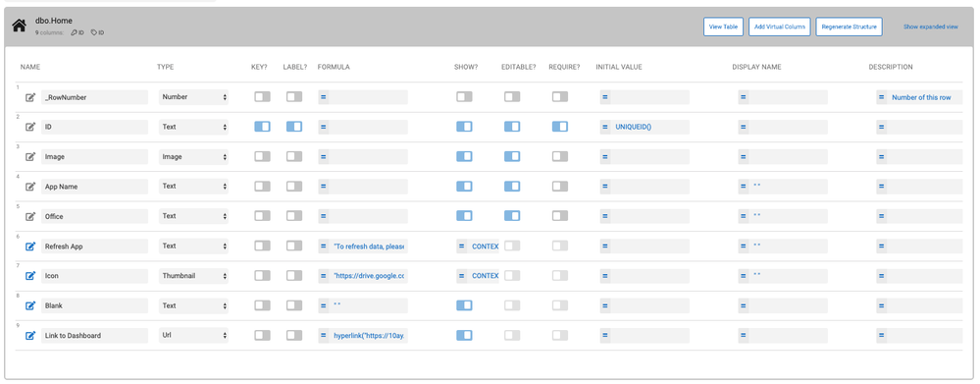Open type dropdown for App Name column
This screenshot has width=980, height=384.
(x=194, y=187)
